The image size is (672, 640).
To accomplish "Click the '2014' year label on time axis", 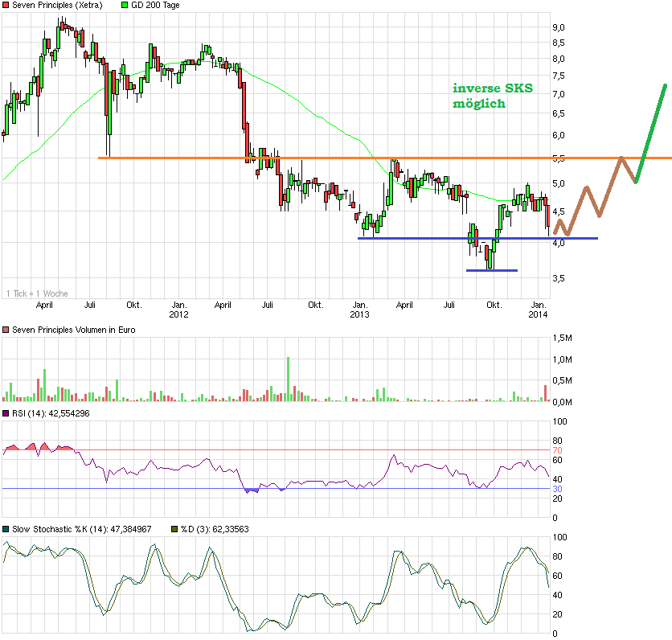I will pos(538,314).
